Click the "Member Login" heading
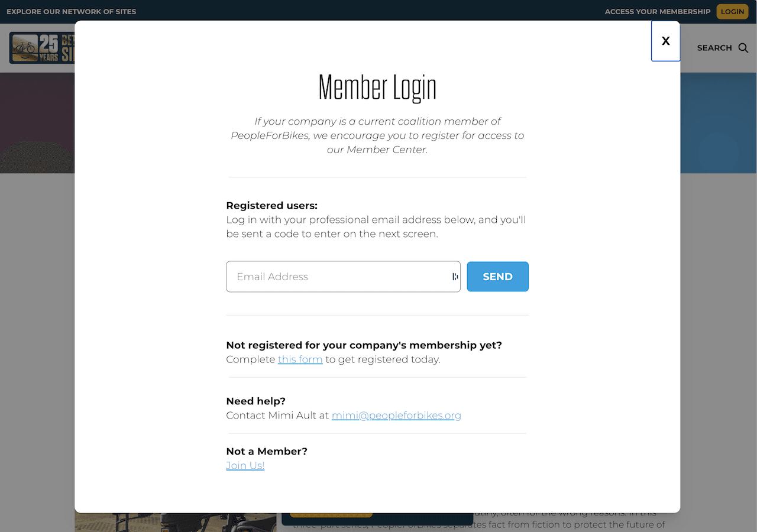This screenshot has height=532, width=757. (377, 87)
